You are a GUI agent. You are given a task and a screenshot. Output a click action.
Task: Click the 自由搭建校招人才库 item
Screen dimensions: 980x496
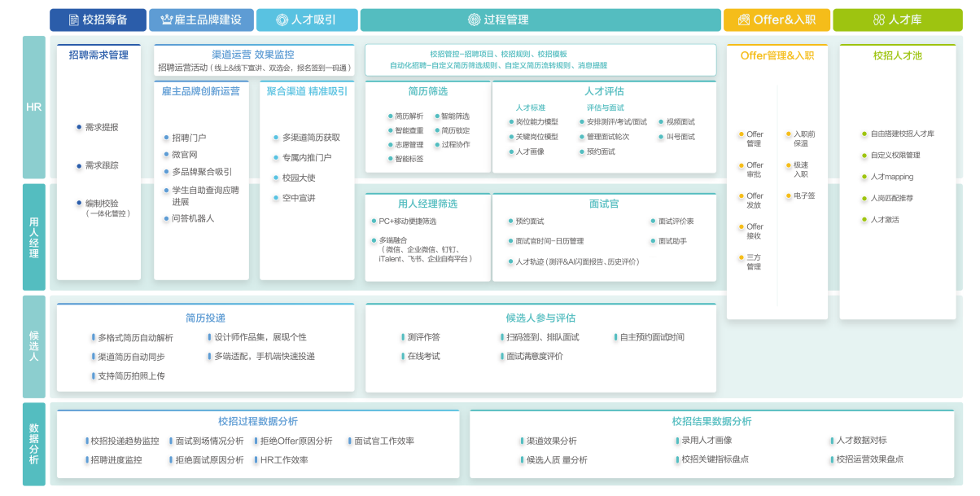pyautogui.click(x=902, y=134)
